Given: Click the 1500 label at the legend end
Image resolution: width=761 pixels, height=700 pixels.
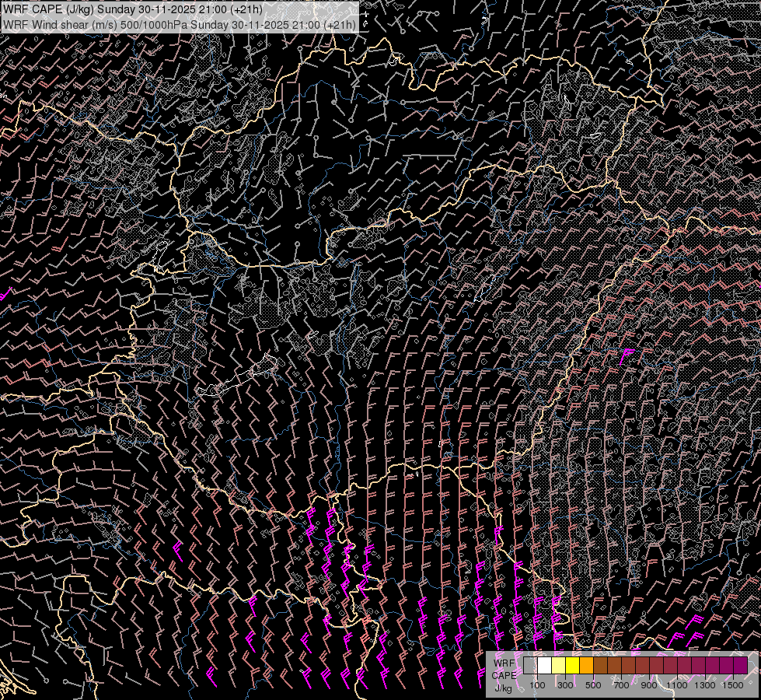Looking at the screenshot, I should point(733,686).
